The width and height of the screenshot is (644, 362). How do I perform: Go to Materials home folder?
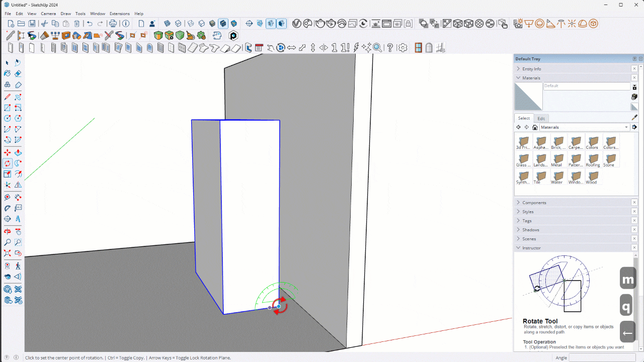click(535, 127)
